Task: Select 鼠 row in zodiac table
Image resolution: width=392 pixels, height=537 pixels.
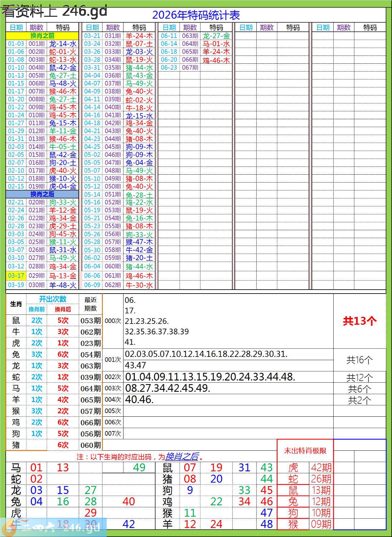Action: point(54,320)
